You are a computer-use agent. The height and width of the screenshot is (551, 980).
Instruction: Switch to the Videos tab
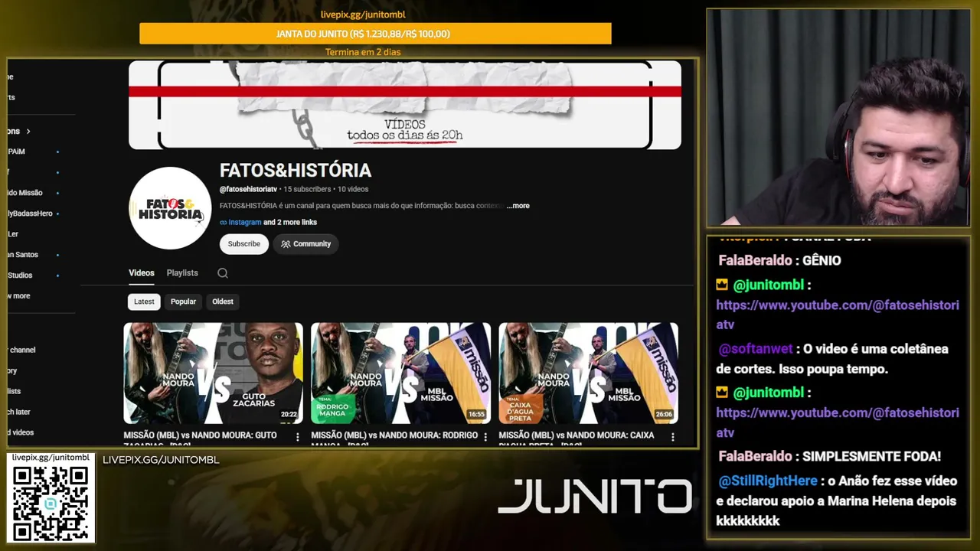click(142, 273)
